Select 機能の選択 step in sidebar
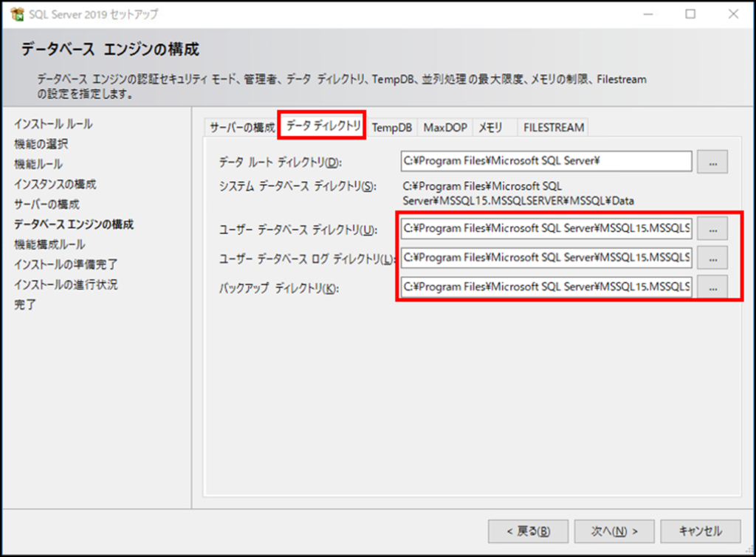 pos(41,144)
